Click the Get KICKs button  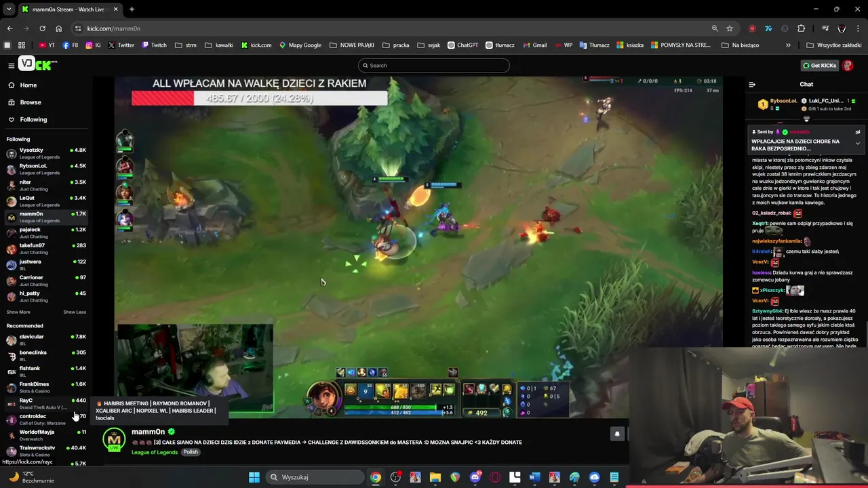tap(819, 65)
